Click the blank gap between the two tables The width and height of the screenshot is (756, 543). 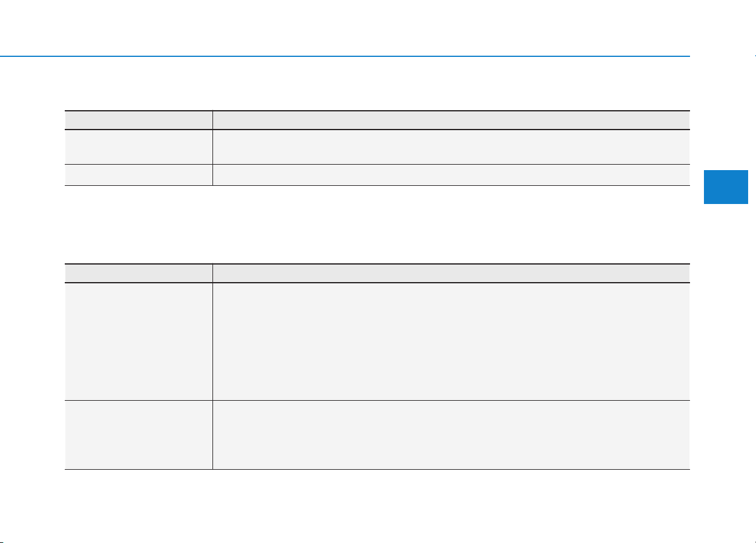point(377,224)
